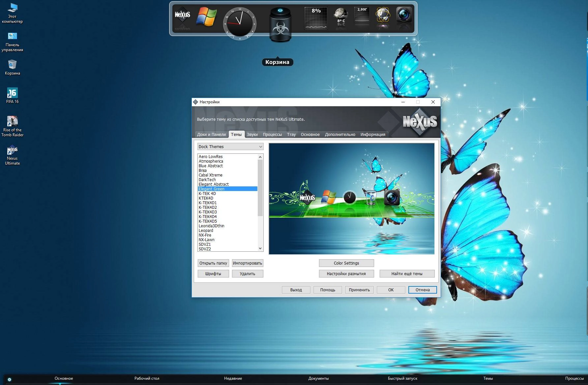This screenshot has height=385, width=588.
Task: Switch to the Процессы tab
Action: coord(272,134)
